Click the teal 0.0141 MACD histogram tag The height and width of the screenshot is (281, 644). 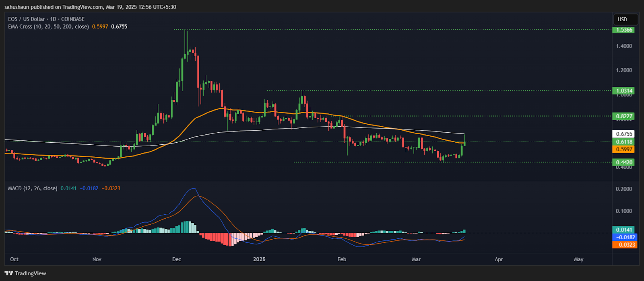624,230
